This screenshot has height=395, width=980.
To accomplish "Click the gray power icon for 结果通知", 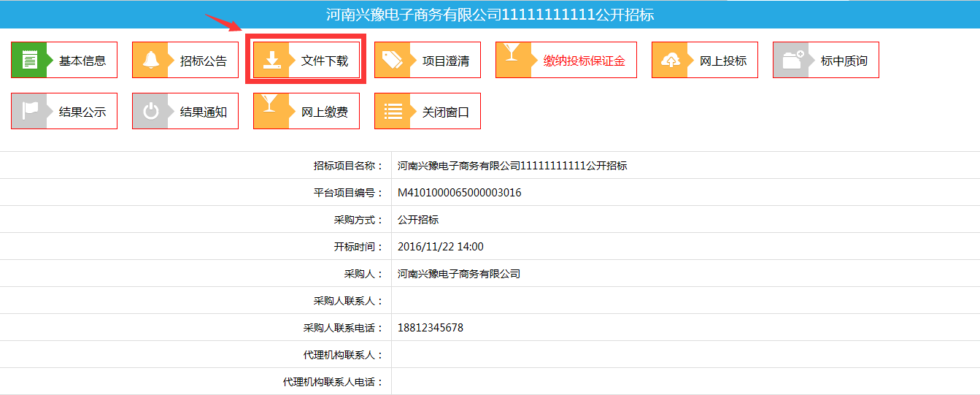I will click(x=150, y=111).
